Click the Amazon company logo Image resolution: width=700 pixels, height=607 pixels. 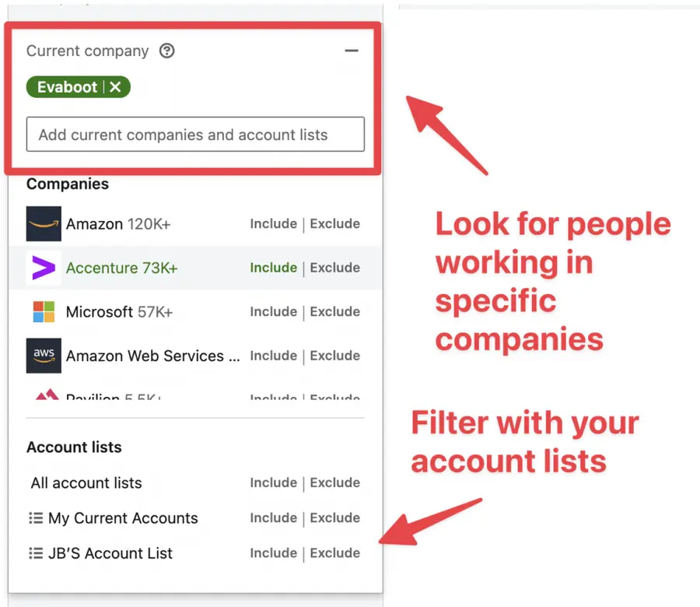[x=44, y=223]
